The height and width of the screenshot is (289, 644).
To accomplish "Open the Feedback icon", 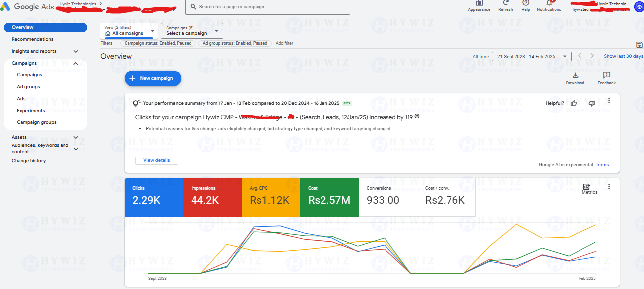I will point(606,75).
